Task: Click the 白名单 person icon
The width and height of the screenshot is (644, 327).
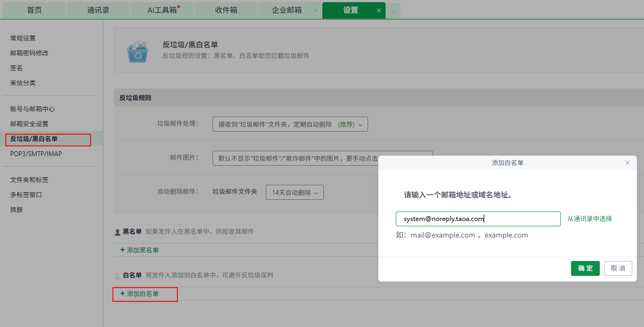Action: coord(118,276)
